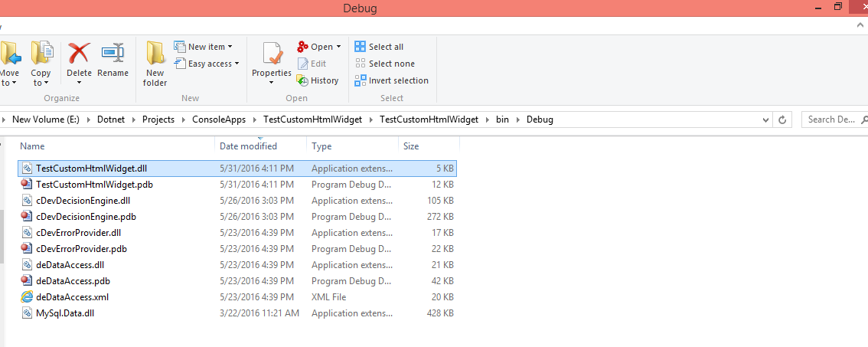The image size is (868, 347).
Task: Click the red Delete X icon
Action: tap(79, 53)
